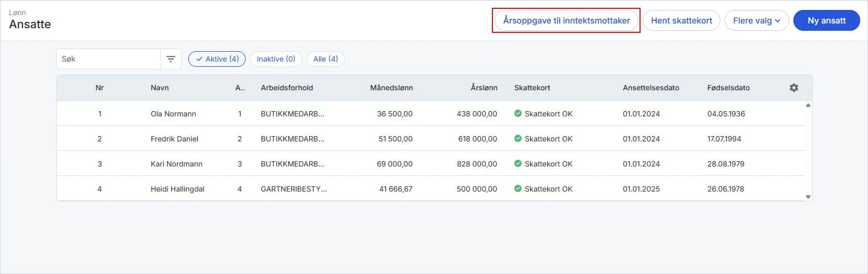Click Hent skattekort button

pos(681,20)
